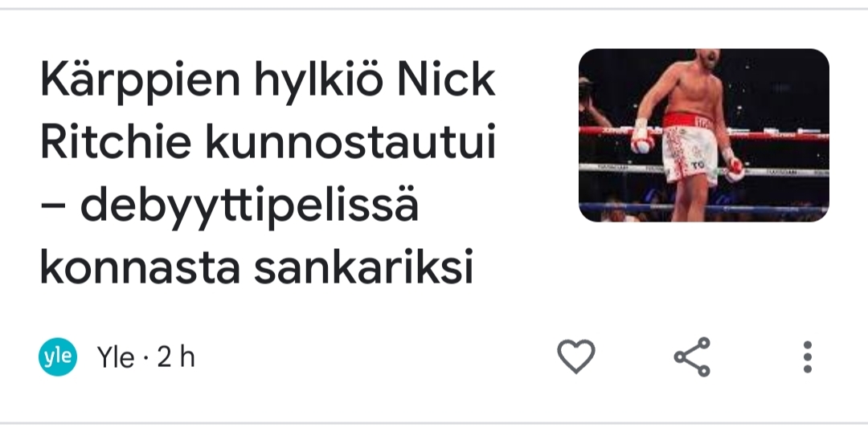Open the Yle source name label

(x=115, y=357)
